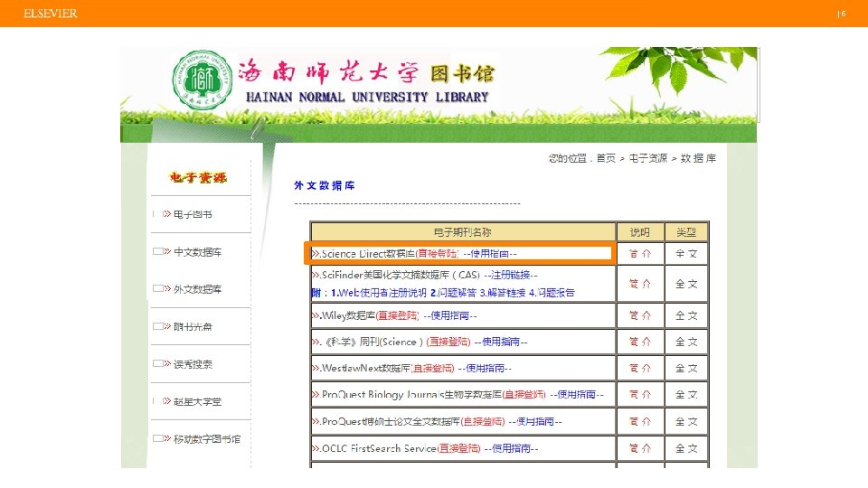Image resolution: width=868 pixels, height=488 pixels.
Task: Click the Hainan Normal University round green logo
Action: coord(202,80)
